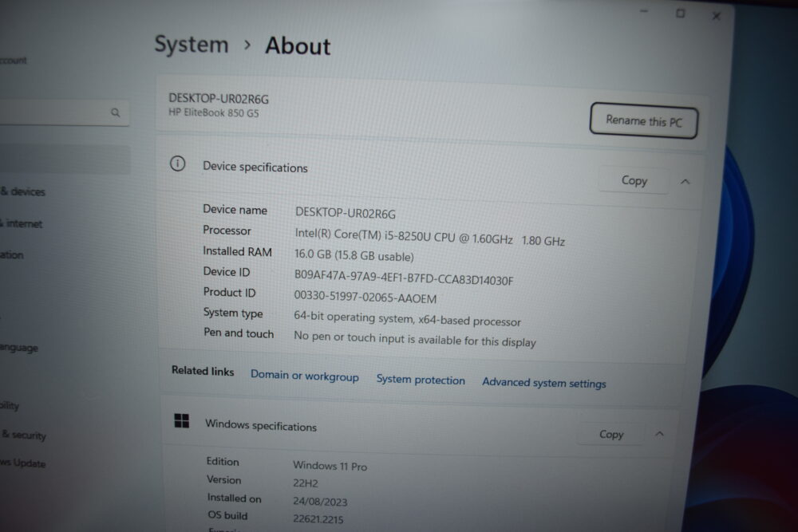
Task: Click the 'Related links' label
Action: pos(203,371)
